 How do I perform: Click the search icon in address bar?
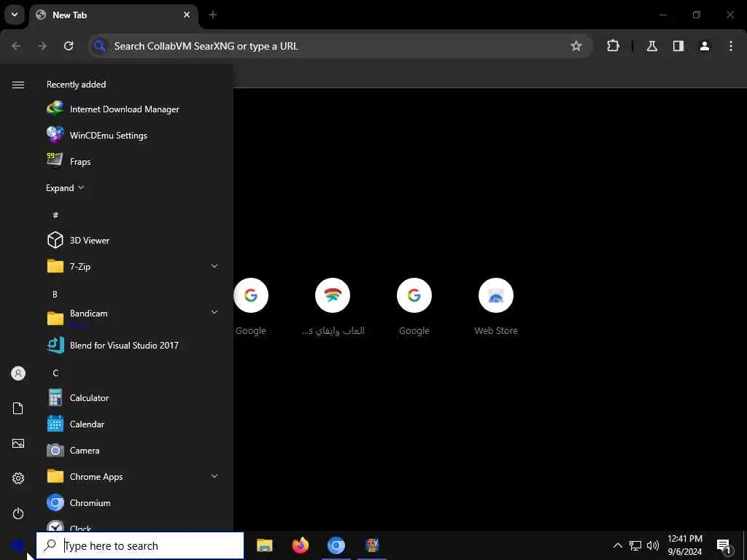click(x=99, y=46)
